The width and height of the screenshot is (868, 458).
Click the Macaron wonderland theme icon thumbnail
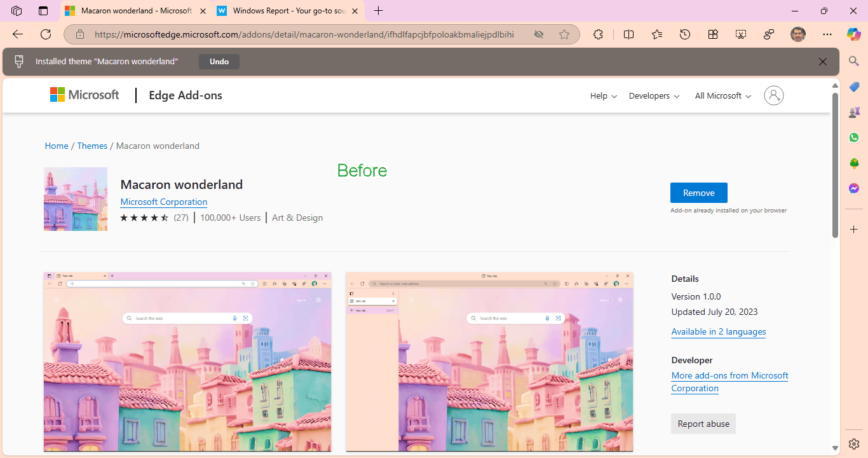76,199
